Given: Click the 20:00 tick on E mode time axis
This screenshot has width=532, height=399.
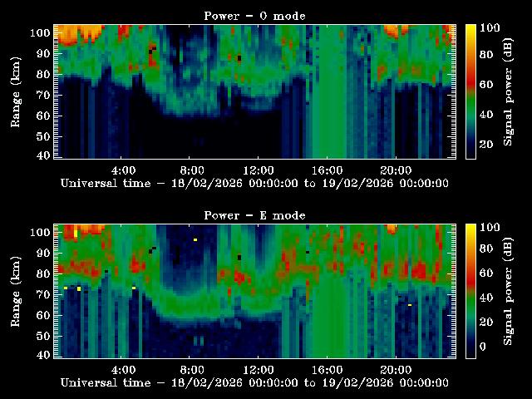Looking at the screenshot, I should [x=395, y=369].
